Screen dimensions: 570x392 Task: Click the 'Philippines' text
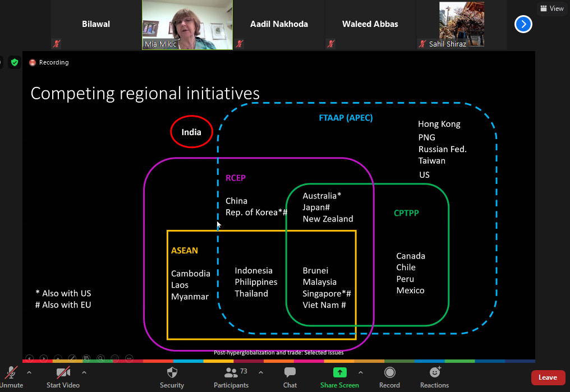click(256, 282)
